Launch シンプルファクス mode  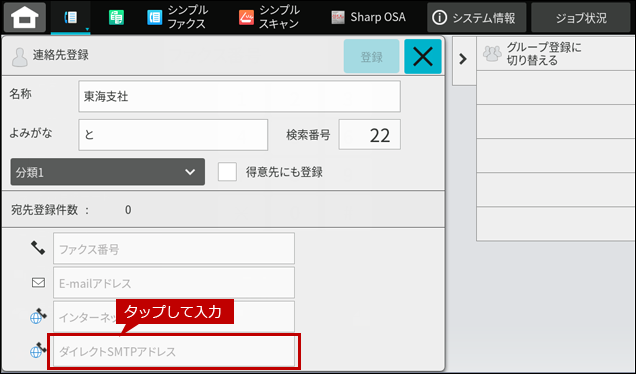tap(178, 17)
